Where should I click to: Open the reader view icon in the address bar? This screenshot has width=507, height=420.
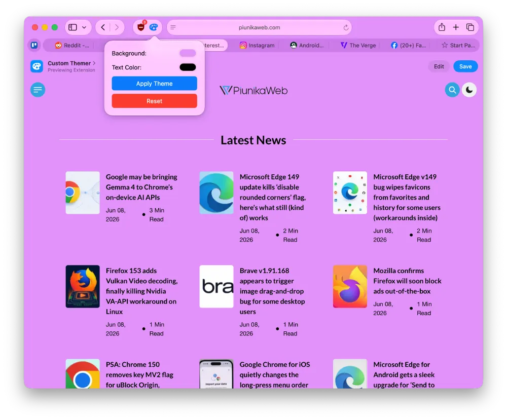pyautogui.click(x=173, y=27)
